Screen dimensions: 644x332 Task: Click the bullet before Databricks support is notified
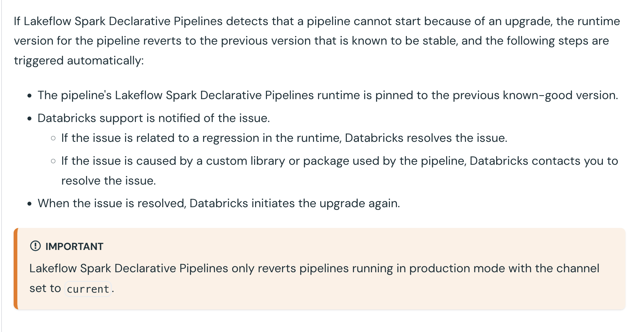click(x=29, y=119)
